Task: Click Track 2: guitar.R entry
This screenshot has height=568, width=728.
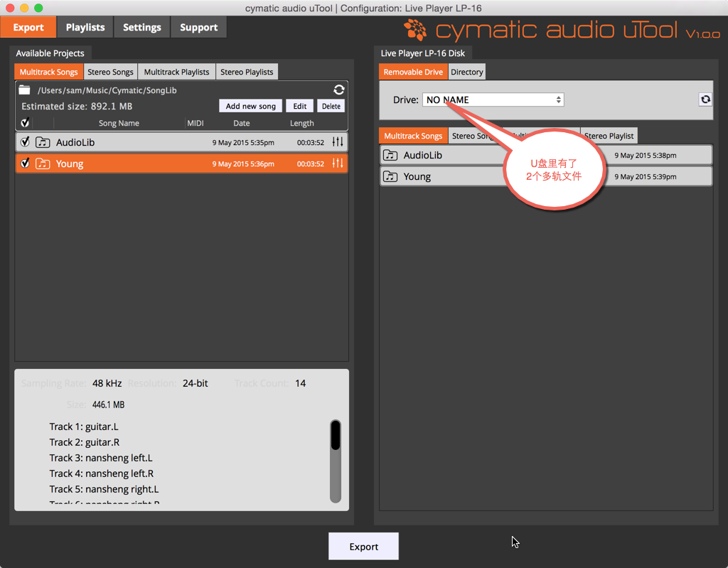Action: pyautogui.click(x=85, y=442)
